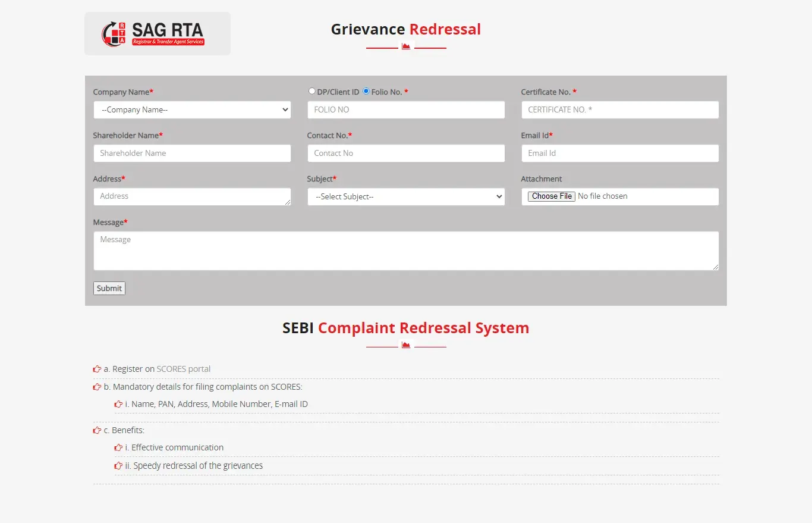
Task: Focus the Shareholder Name field
Action: click(192, 154)
